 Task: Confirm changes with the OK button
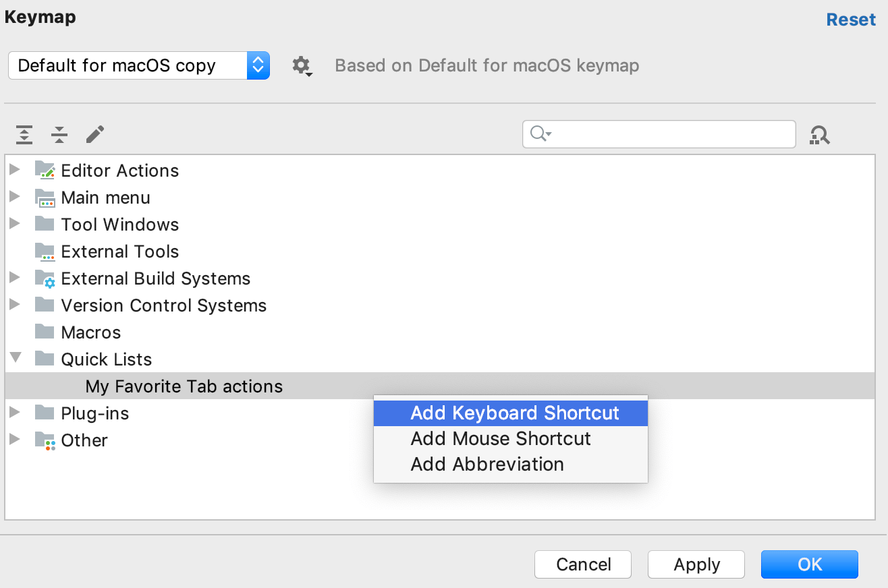point(809,564)
